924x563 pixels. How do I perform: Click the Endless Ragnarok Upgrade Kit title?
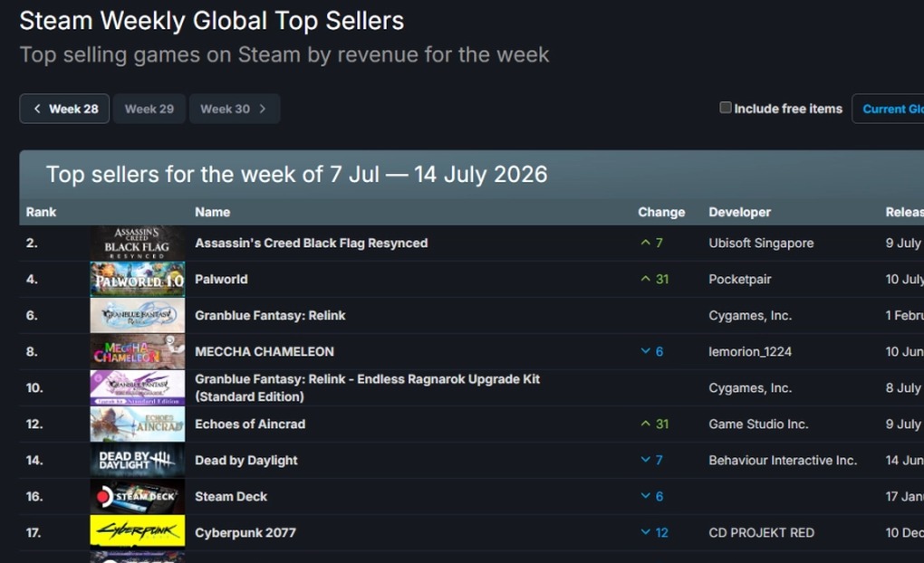tap(367, 387)
